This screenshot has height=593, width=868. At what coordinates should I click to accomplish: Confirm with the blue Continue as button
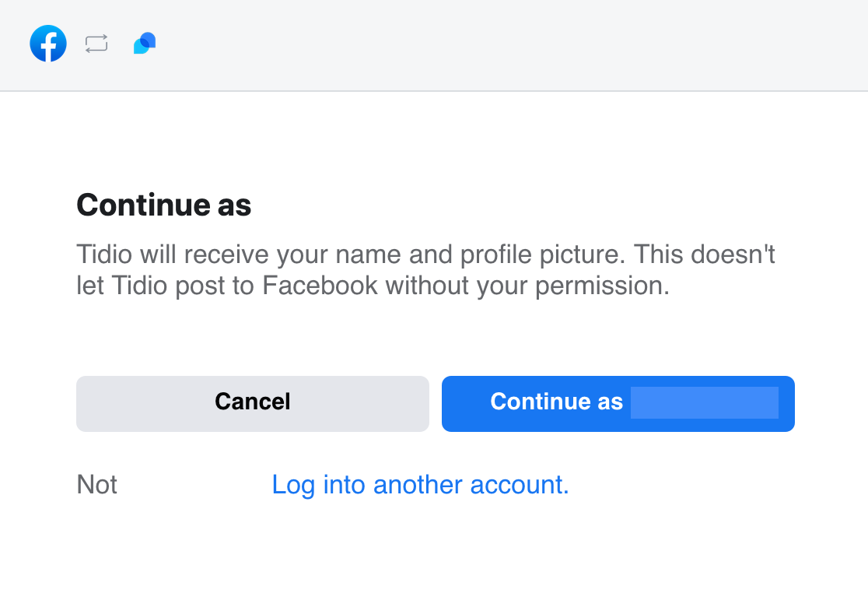pyautogui.click(x=618, y=404)
